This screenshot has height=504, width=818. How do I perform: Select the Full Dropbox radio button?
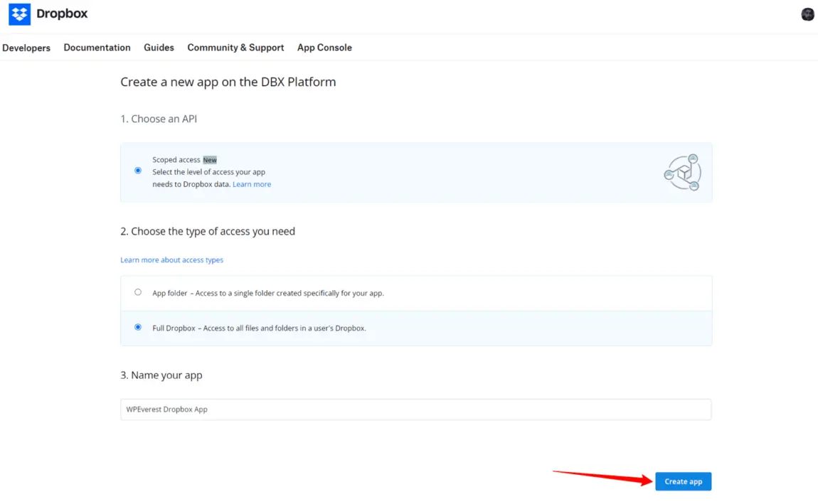click(x=138, y=327)
